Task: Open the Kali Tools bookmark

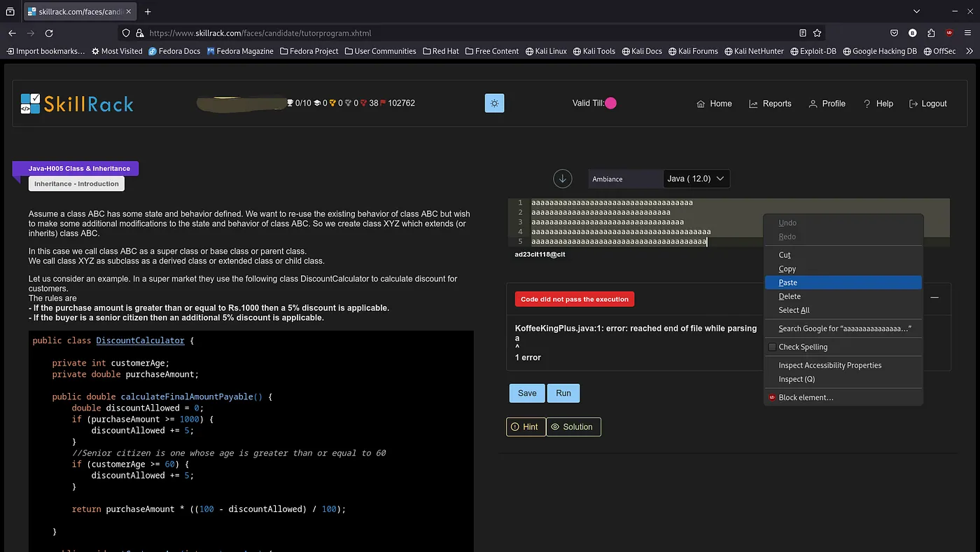Action: pos(594,51)
